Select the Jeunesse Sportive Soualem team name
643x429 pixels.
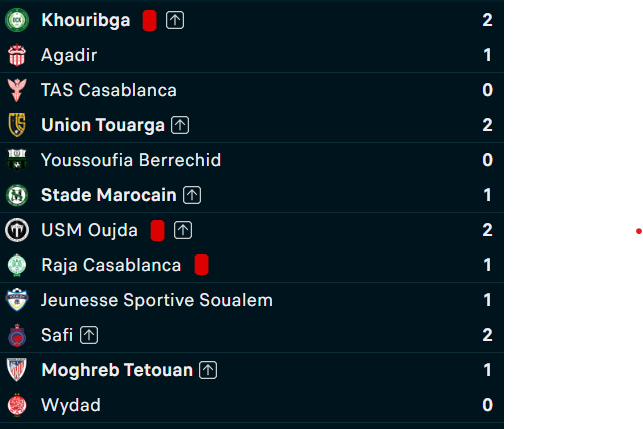157,300
